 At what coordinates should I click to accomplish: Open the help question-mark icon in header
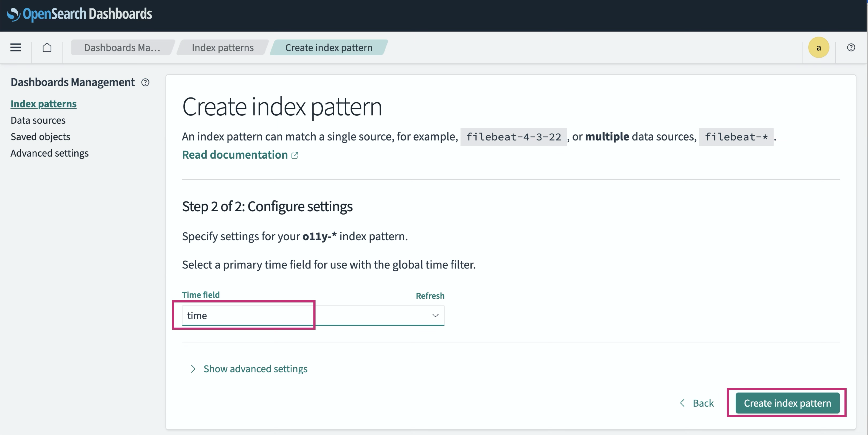[851, 48]
